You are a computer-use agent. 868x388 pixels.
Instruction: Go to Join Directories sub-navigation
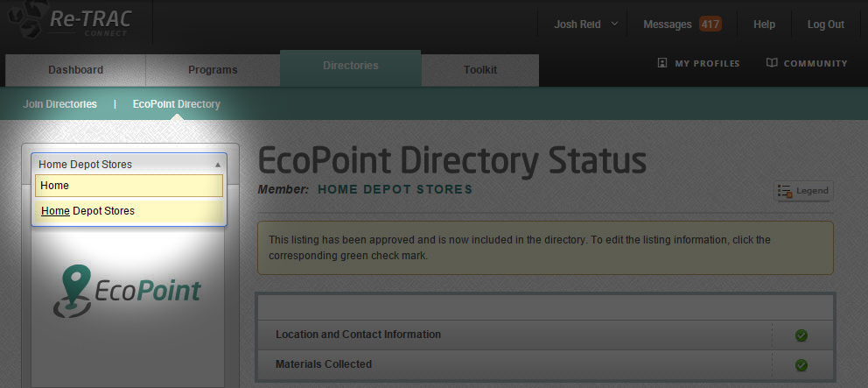coord(59,104)
